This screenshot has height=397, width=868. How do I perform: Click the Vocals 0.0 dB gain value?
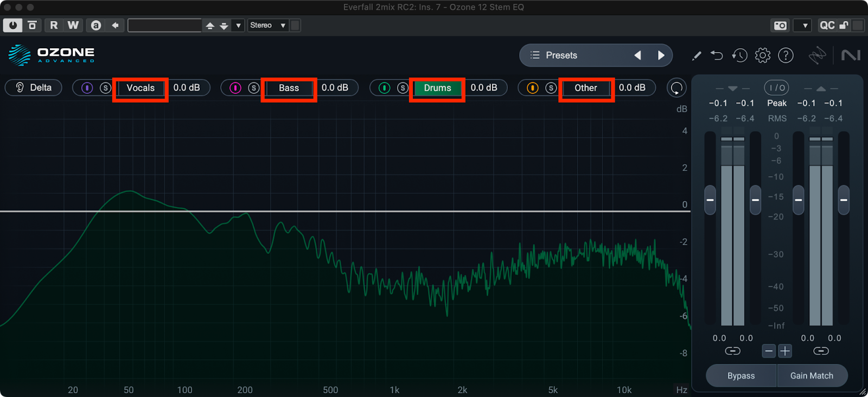187,88
